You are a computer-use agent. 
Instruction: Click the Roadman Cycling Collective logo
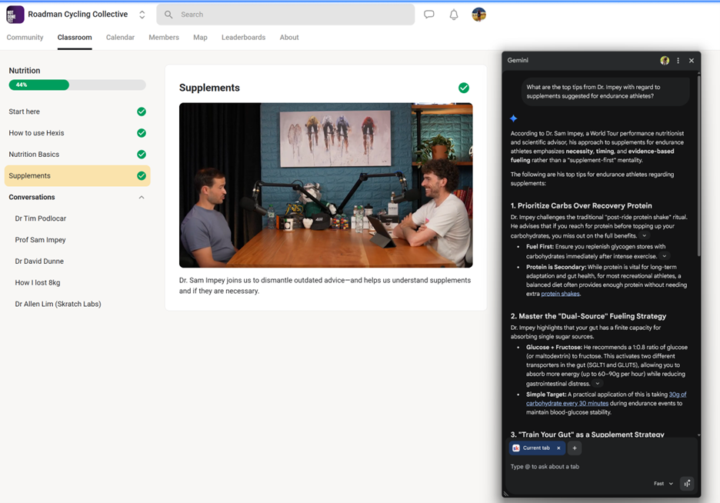click(15, 15)
